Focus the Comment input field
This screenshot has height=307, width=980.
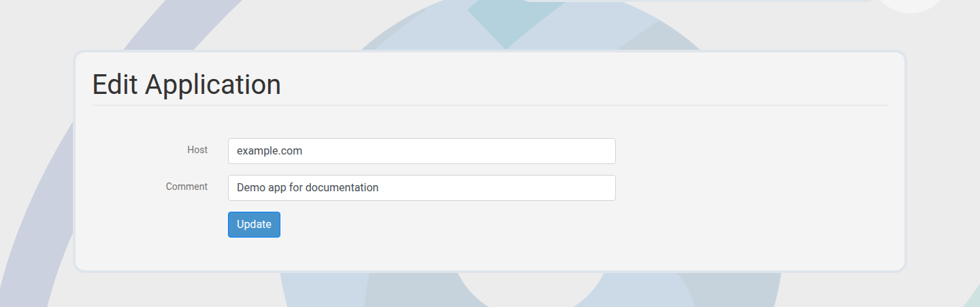tap(421, 188)
